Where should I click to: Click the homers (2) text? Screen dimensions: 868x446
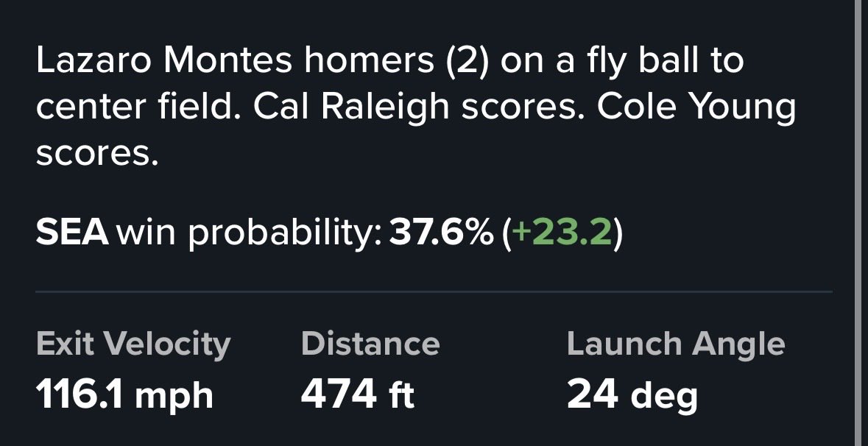(x=397, y=60)
